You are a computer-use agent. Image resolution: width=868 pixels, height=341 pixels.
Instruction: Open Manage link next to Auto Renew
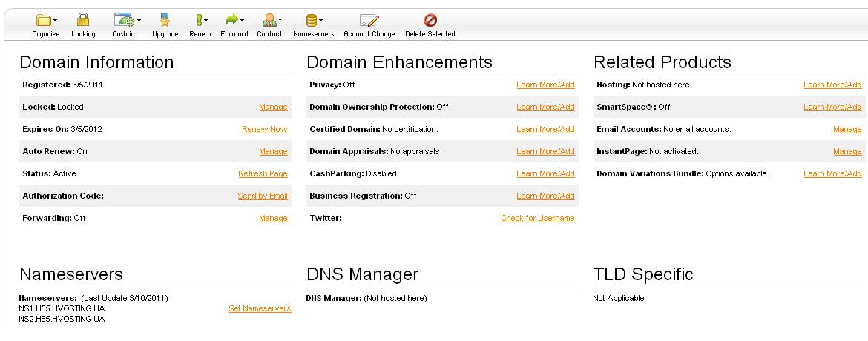click(272, 151)
